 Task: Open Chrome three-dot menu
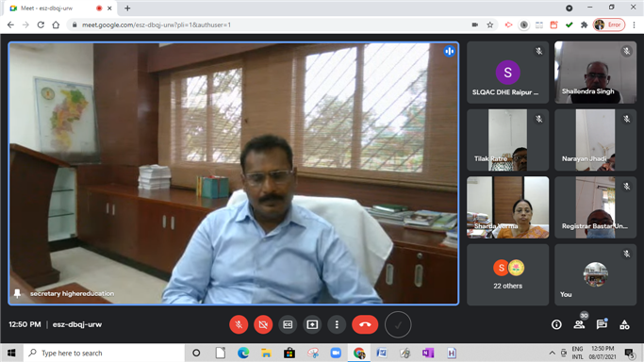point(635,25)
